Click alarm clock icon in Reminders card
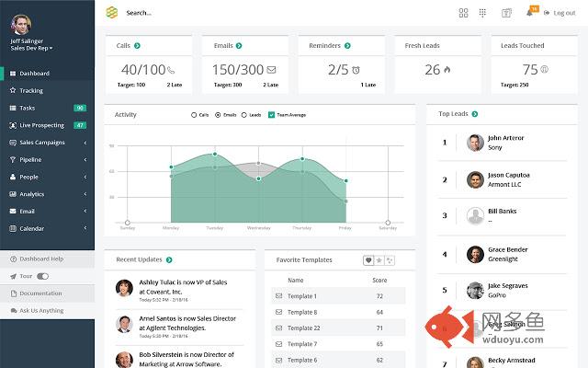Screen dimensions: 588x368 pyautogui.click(x=356, y=70)
